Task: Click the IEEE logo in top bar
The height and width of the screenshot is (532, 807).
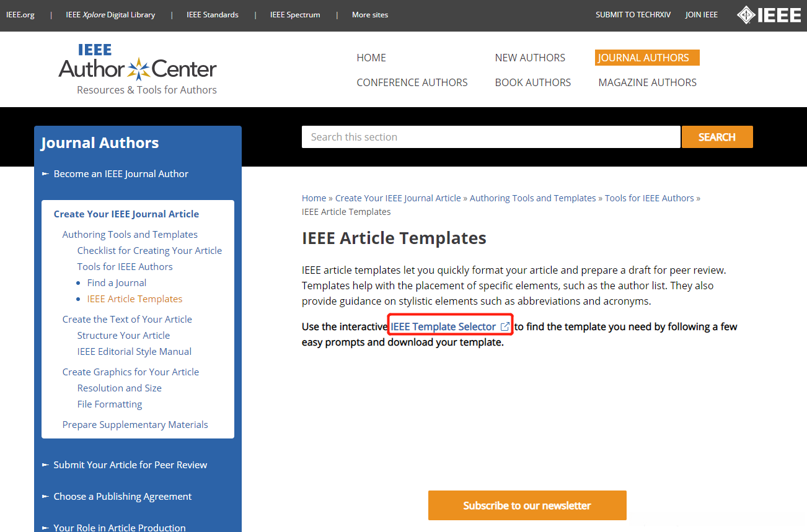Action: (769, 15)
